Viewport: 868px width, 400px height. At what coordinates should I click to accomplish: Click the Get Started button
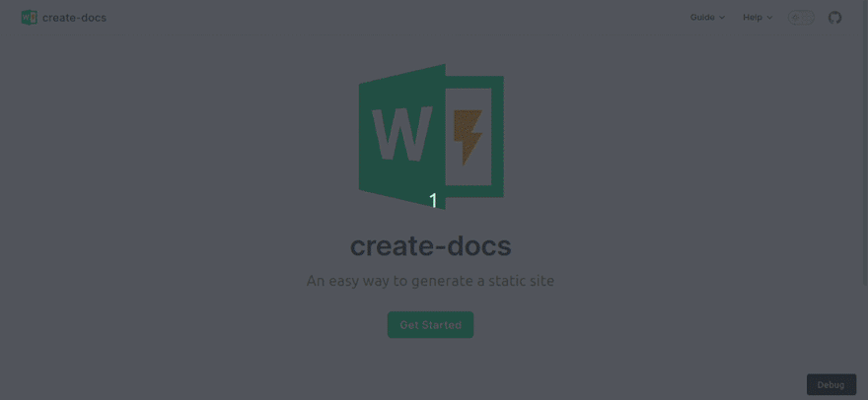coord(430,325)
